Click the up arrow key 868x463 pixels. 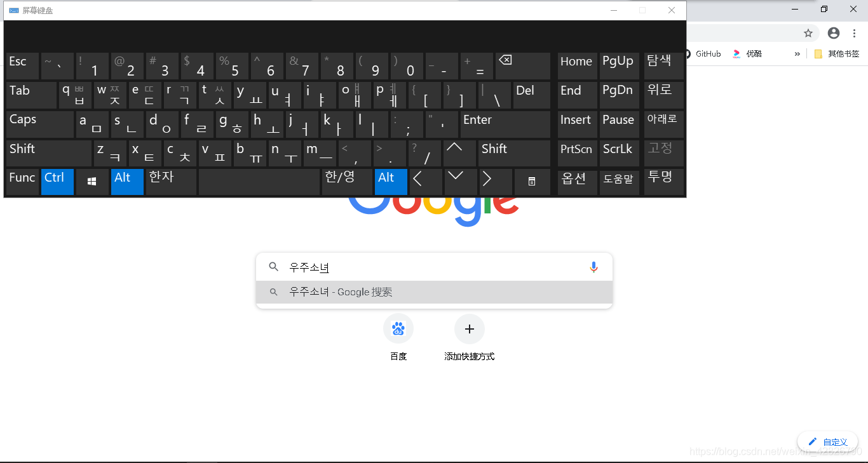(x=459, y=153)
